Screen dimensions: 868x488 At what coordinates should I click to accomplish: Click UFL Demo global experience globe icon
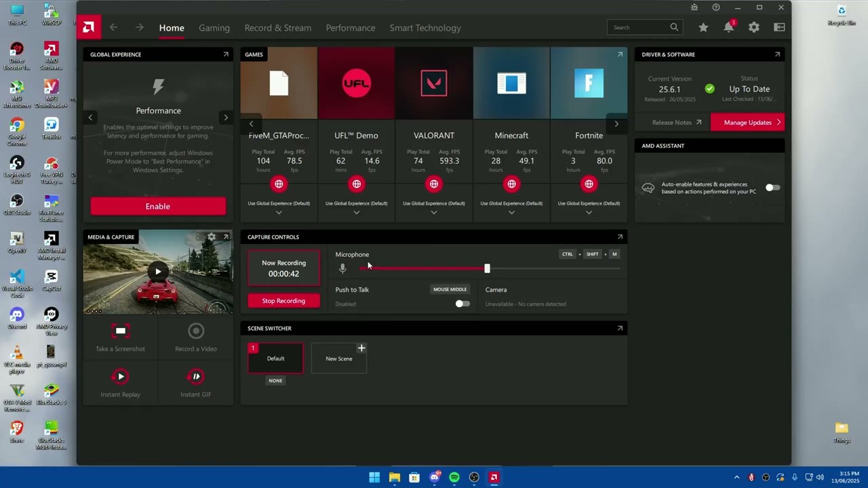pos(357,184)
